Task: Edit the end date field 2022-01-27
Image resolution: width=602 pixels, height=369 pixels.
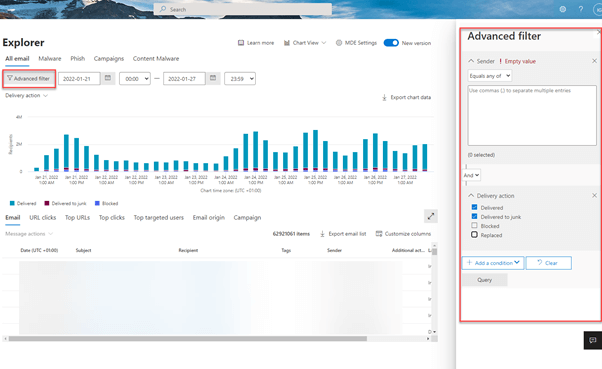Action: coord(184,79)
